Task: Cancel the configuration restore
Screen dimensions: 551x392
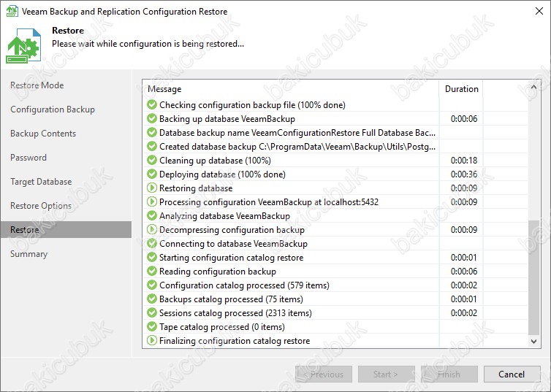Action: click(512, 374)
